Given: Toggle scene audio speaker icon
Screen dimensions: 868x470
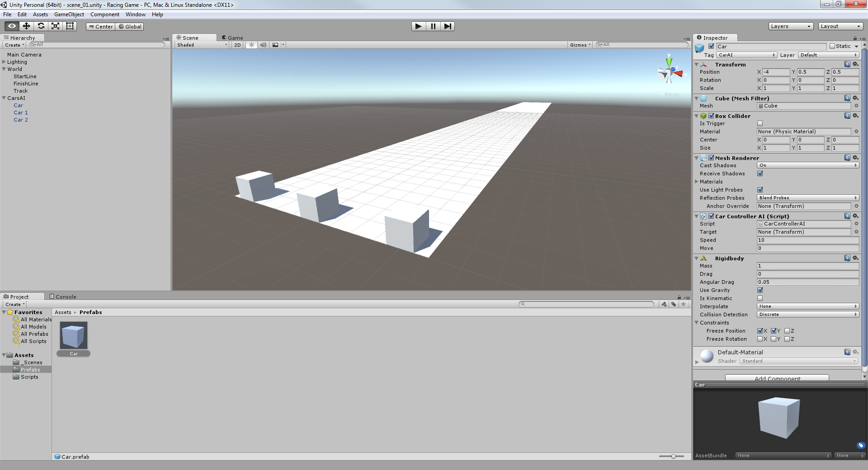Looking at the screenshot, I should [263, 45].
